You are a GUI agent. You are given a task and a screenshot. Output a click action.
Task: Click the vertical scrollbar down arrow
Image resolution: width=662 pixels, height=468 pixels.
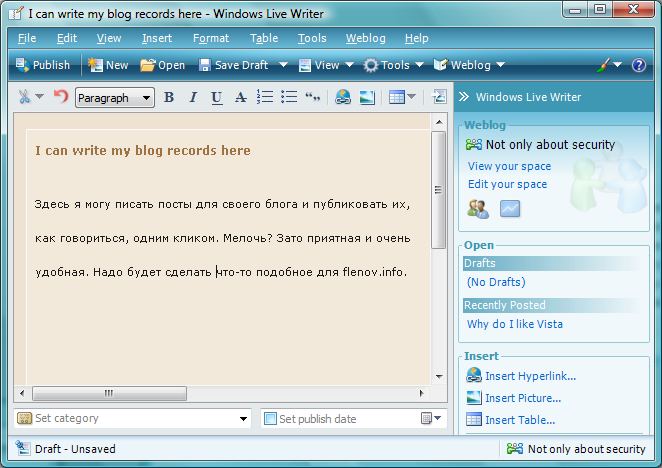click(x=439, y=376)
